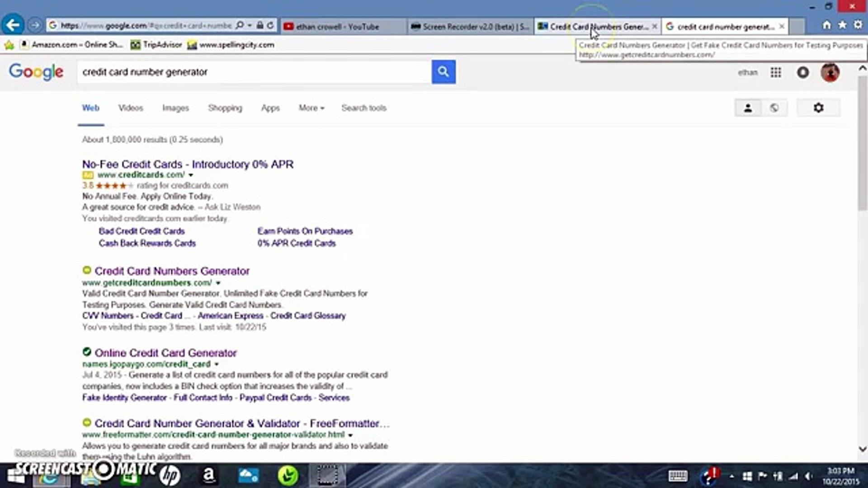The height and width of the screenshot is (488, 868).
Task: Open the Google apps grid icon
Action: pos(776,72)
